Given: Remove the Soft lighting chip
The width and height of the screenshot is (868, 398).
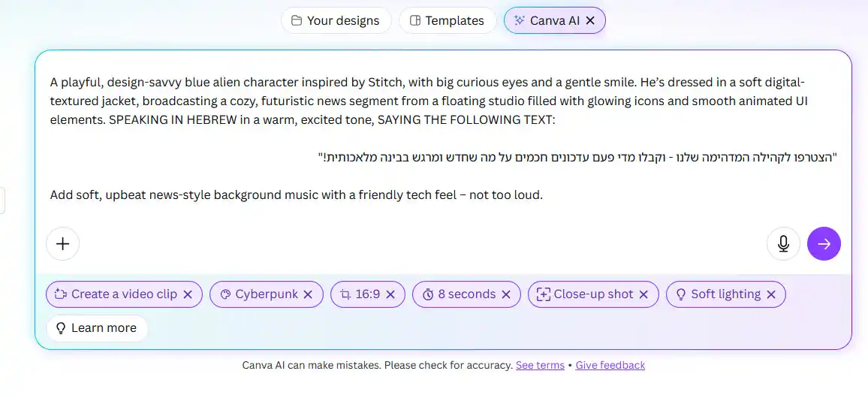Looking at the screenshot, I should [771, 294].
